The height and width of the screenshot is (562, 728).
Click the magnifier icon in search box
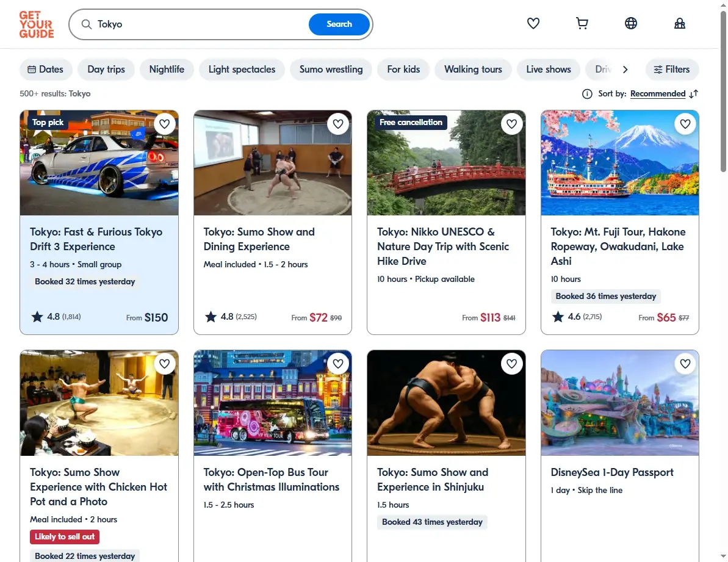(87, 24)
